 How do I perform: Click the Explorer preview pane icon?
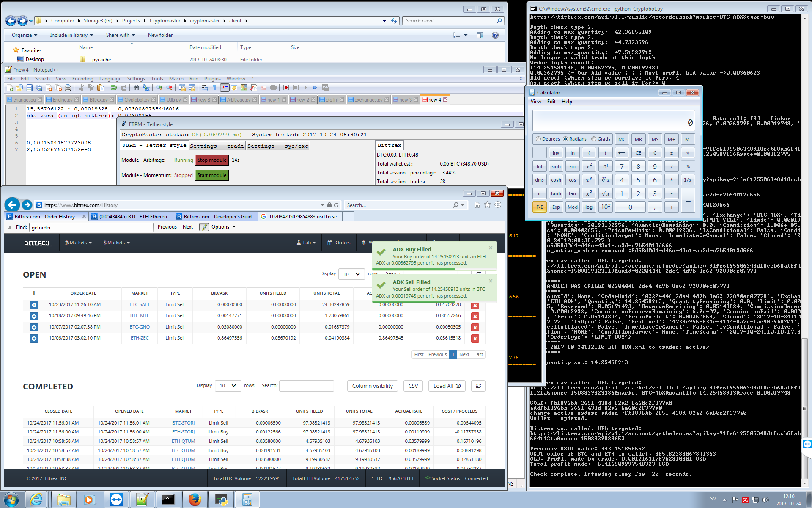(x=480, y=35)
